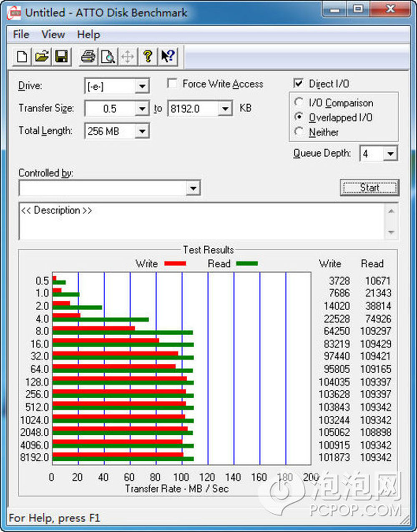Click status bar text For Help, press F1
Viewport: 417px width, 532px height.
coord(55,518)
